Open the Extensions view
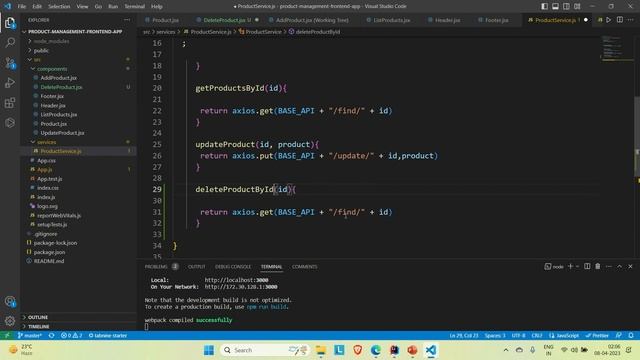The image size is (640, 360). (x=10, y=102)
